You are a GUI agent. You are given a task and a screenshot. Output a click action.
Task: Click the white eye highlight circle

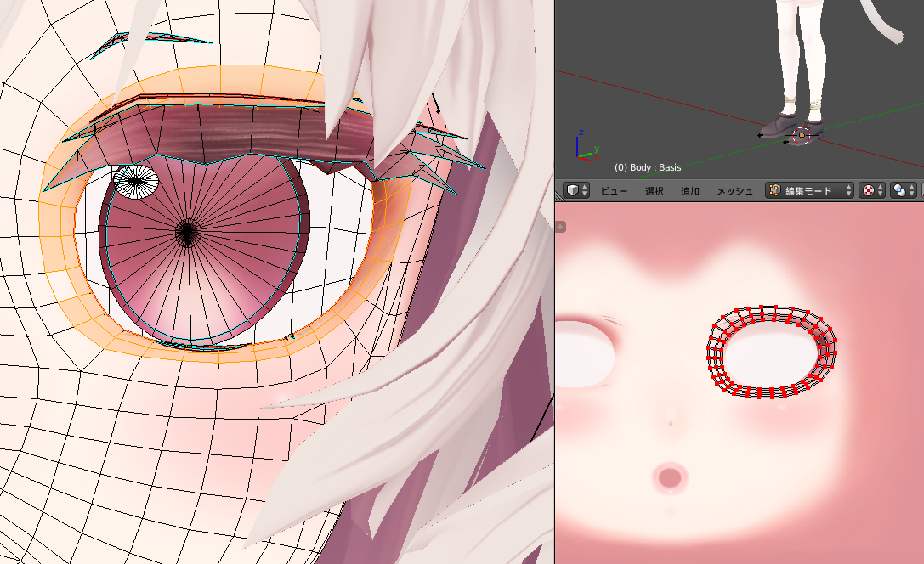pyautogui.click(x=135, y=181)
